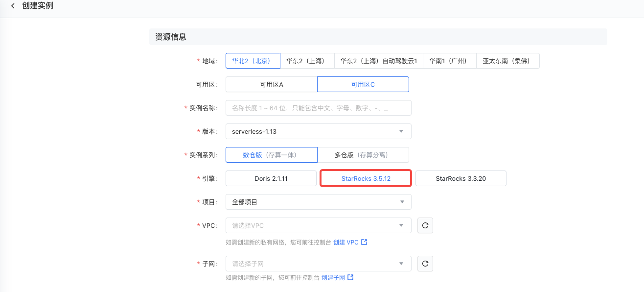
Task: Focus the 实例名称 input field
Action: click(319, 108)
